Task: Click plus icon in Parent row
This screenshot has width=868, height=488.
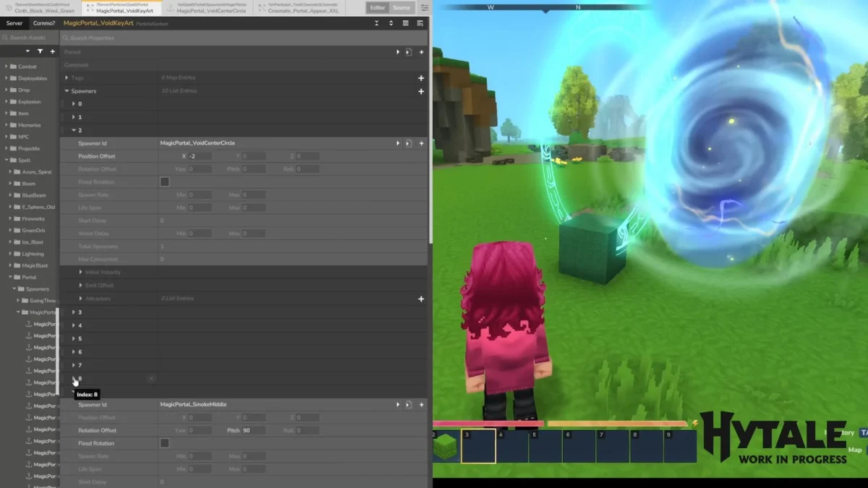Action: click(x=421, y=52)
